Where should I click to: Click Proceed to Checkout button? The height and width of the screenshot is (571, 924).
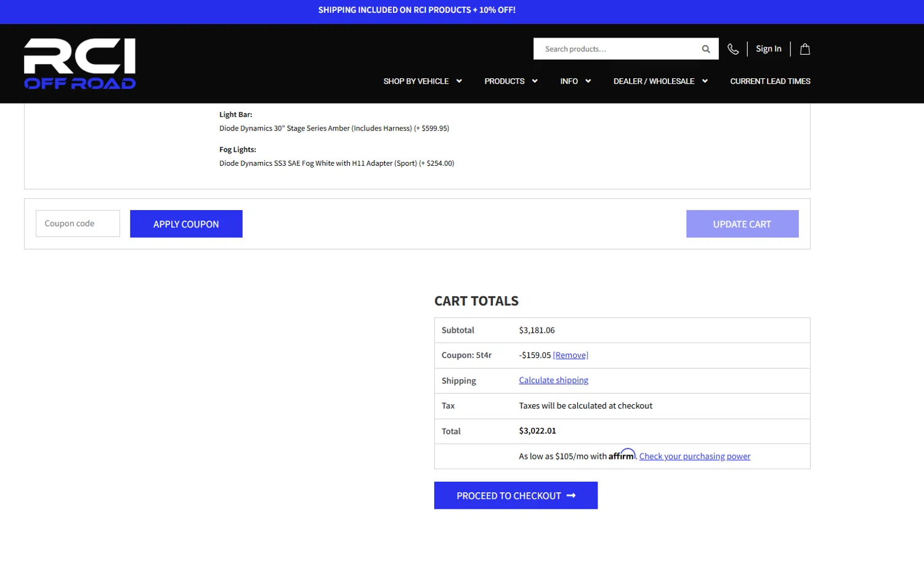(x=516, y=495)
